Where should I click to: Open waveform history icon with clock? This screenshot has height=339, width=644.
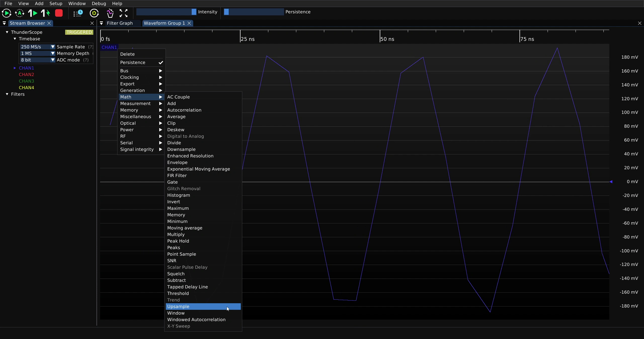point(78,13)
